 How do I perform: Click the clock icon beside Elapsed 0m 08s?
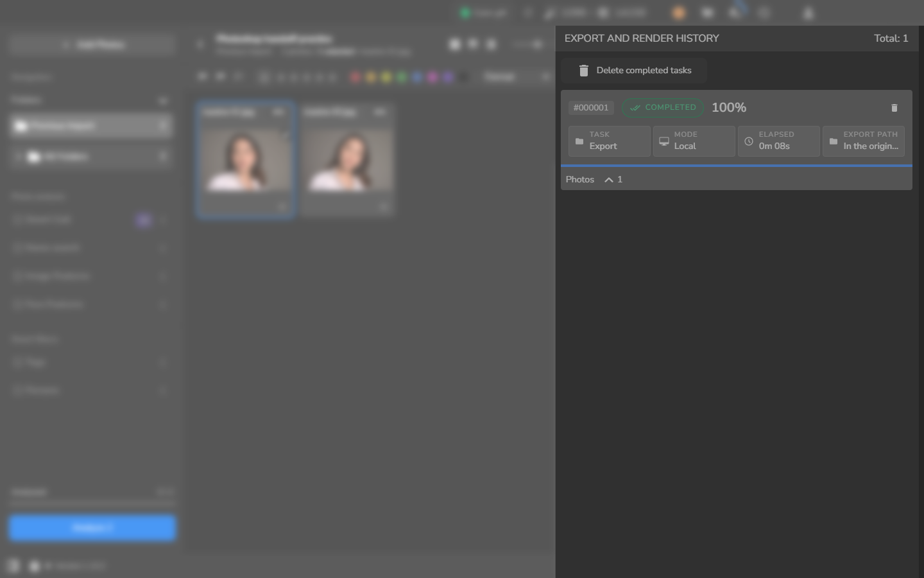click(x=749, y=141)
